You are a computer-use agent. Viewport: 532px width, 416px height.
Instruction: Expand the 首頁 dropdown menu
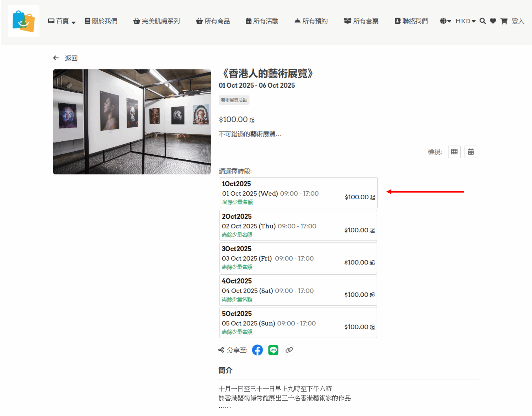pyautogui.click(x=62, y=21)
